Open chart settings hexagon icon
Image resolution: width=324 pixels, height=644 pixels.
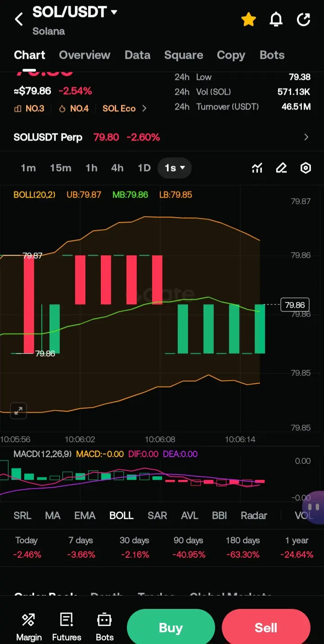coord(306,168)
